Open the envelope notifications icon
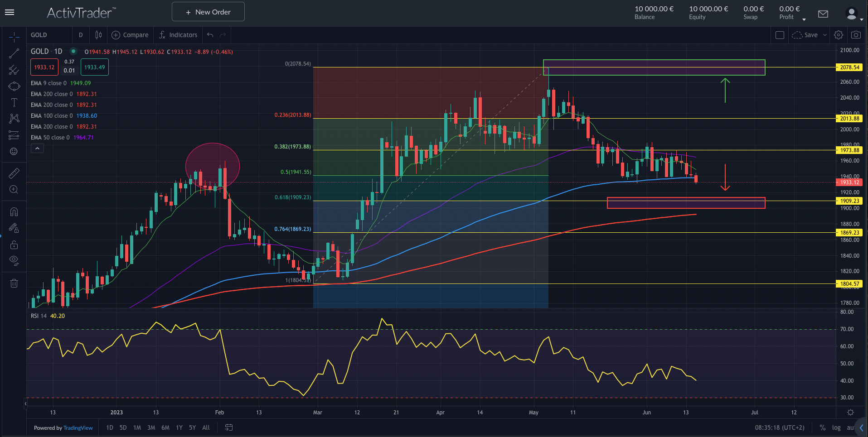The width and height of the screenshot is (868, 437). [x=823, y=14]
